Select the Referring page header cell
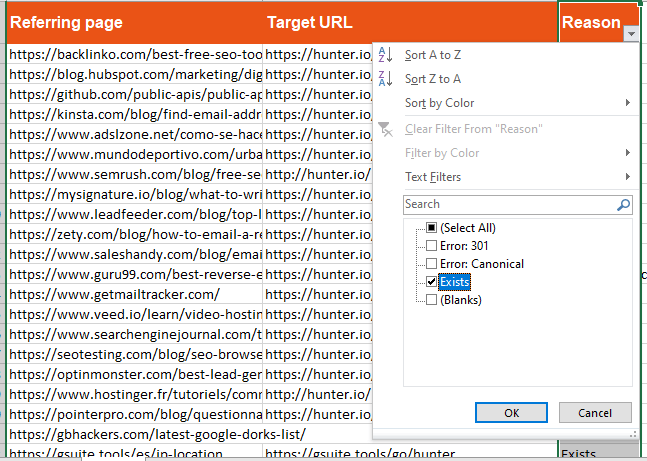 coord(135,22)
